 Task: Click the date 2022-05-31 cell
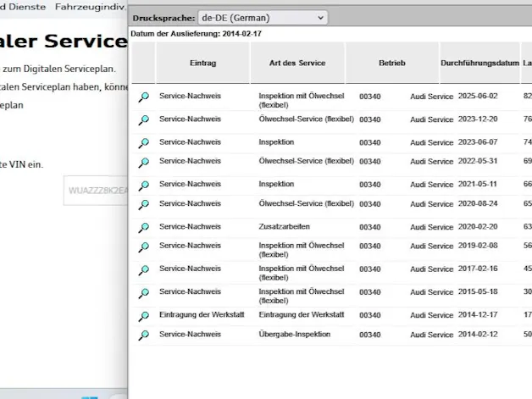click(478, 161)
